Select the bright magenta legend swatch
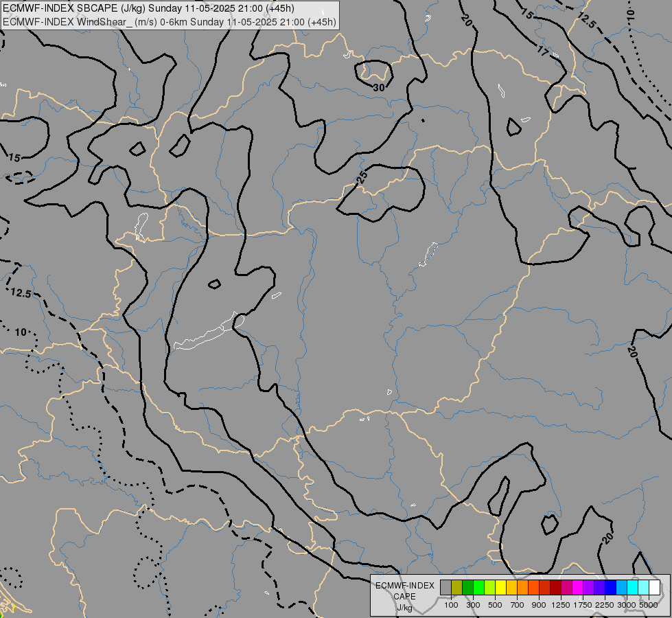This screenshot has height=618, width=672. click(x=578, y=588)
